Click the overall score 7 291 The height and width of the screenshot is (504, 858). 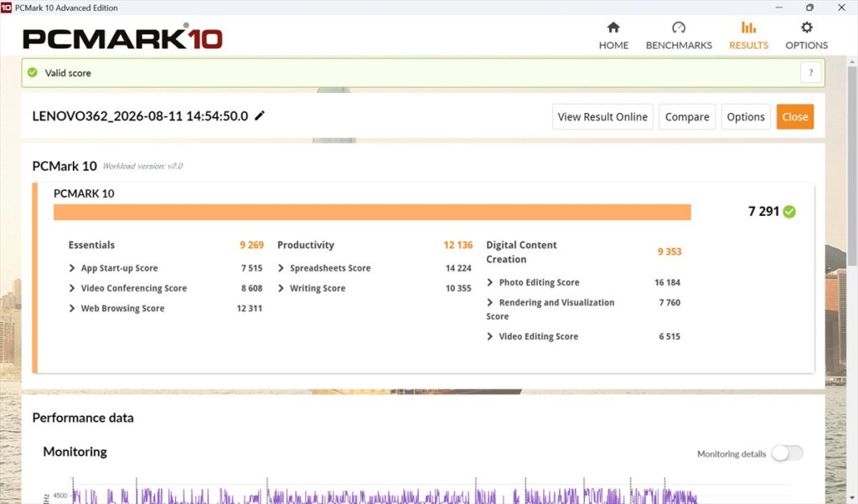pyautogui.click(x=763, y=212)
